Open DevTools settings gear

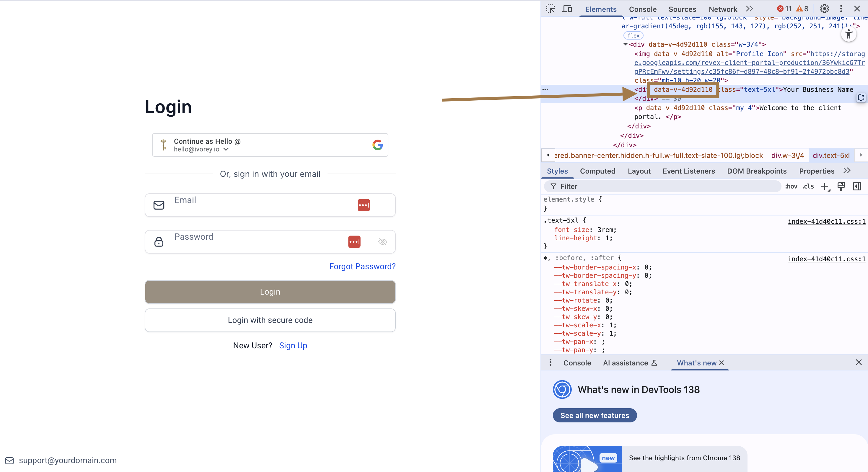point(824,9)
